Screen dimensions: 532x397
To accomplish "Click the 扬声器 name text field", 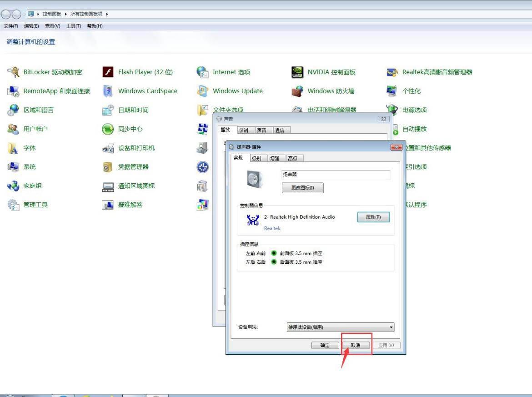I will coord(336,175).
